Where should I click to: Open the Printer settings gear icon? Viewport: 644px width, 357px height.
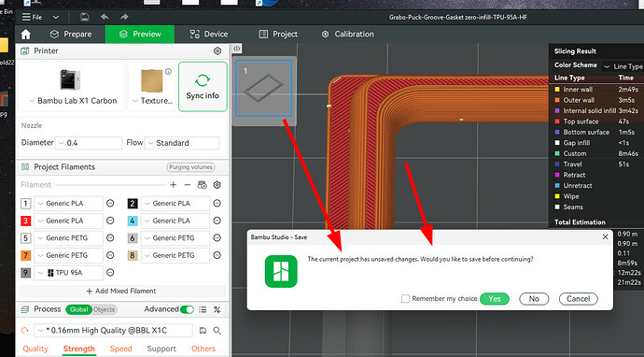coord(217,51)
